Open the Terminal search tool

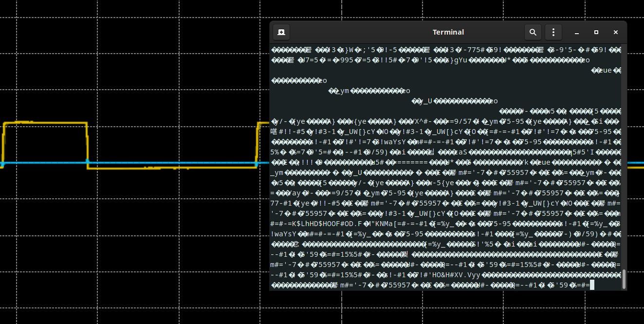533,32
